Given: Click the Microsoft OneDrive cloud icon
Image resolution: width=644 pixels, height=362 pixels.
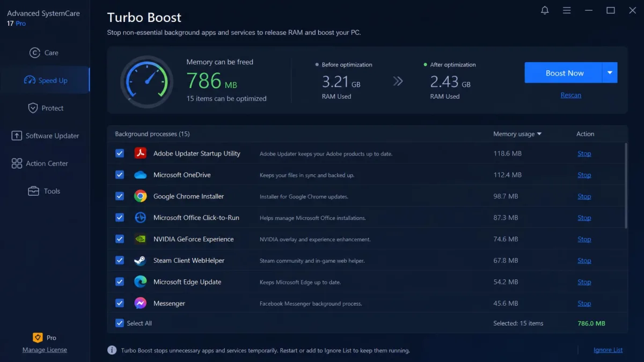Looking at the screenshot, I should (140, 175).
